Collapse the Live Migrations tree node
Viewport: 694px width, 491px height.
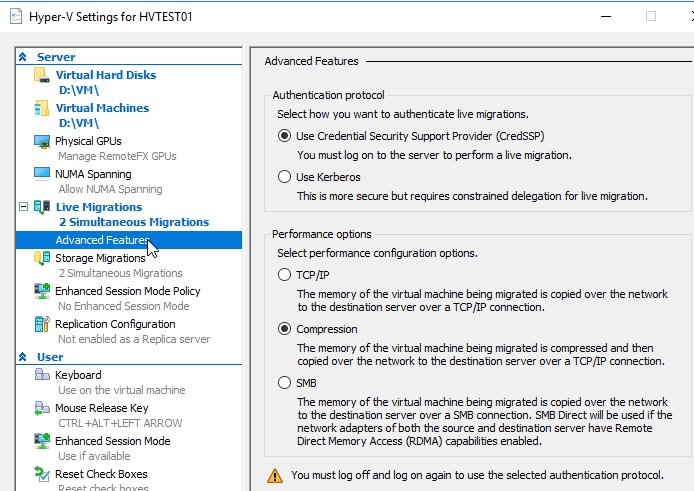tap(23, 207)
